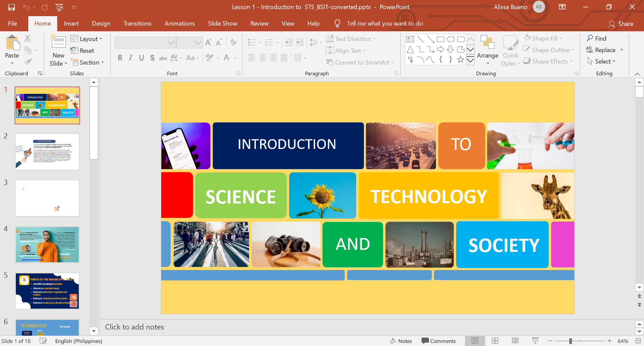Open the Section dropdown menu
This screenshot has width=644, height=346.
click(89, 63)
